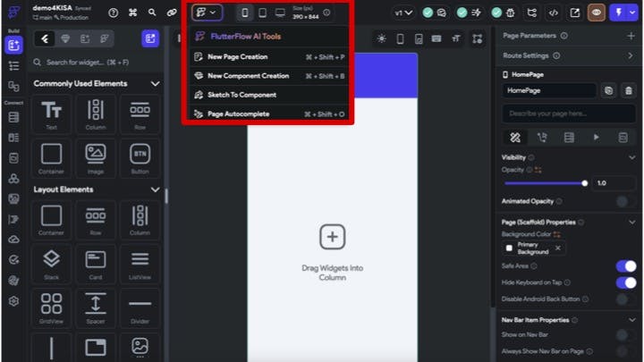Adjust the Opacity slider handle
This screenshot has width=644, height=362.
click(x=584, y=183)
